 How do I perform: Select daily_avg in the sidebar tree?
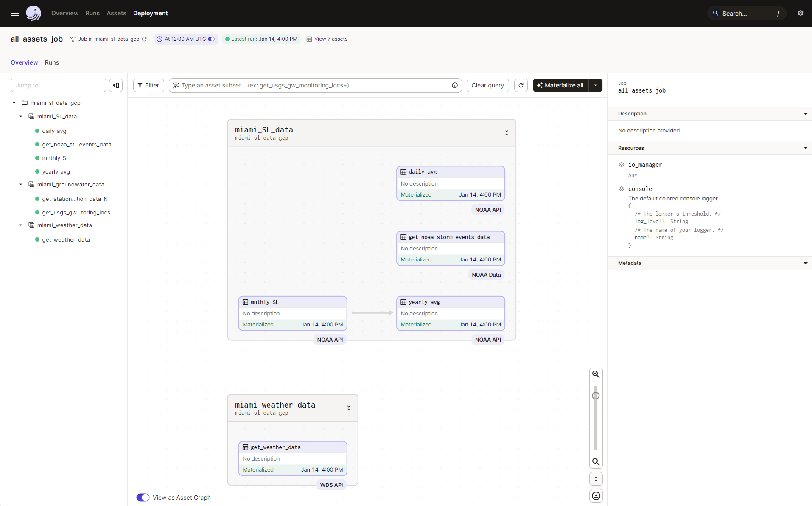[x=54, y=131]
